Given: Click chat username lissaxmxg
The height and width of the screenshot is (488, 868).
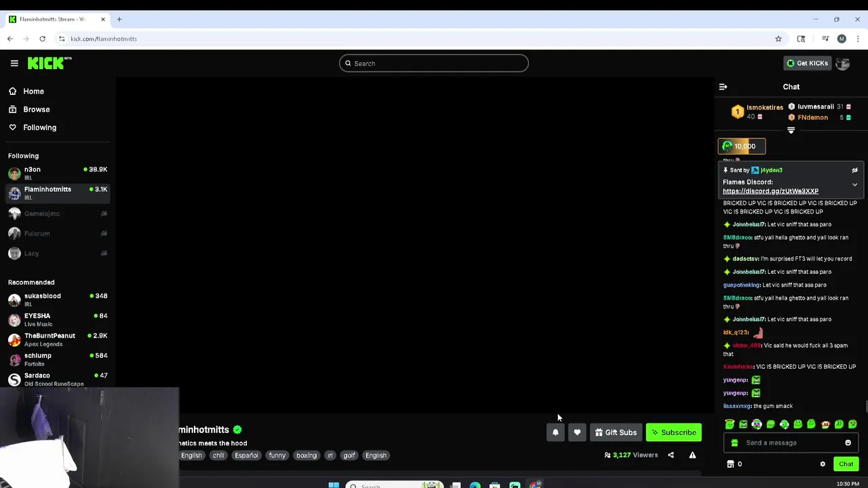Looking at the screenshot, I should point(736,406).
